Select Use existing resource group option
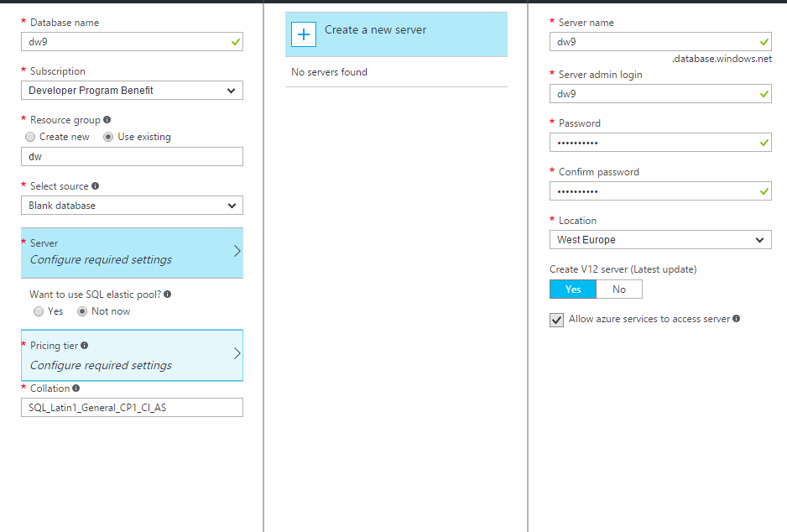Screen dimensions: 787x532 coord(109,137)
